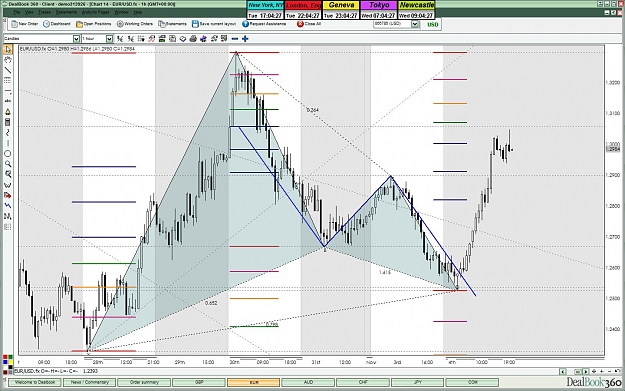
Task: Click the USD currency label
Action: click(x=432, y=24)
